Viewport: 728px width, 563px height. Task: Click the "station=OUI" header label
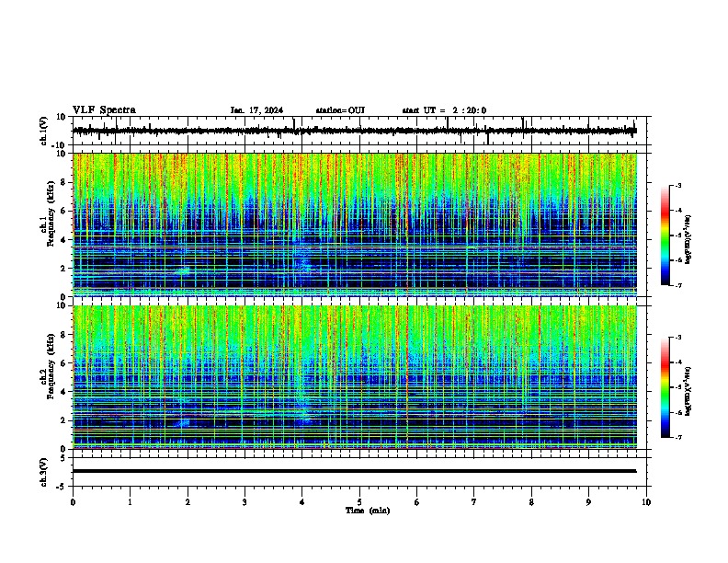coord(340,110)
